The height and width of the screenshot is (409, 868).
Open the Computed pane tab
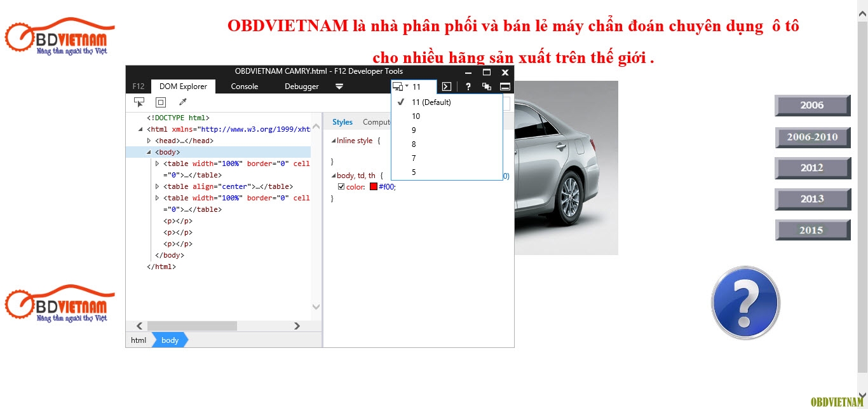[376, 122]
